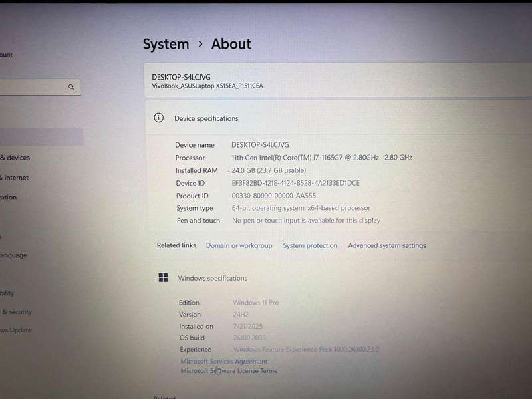Click the OS build value 26100.2033
This screenshot has width=532, height=399.
coord(250,338)
